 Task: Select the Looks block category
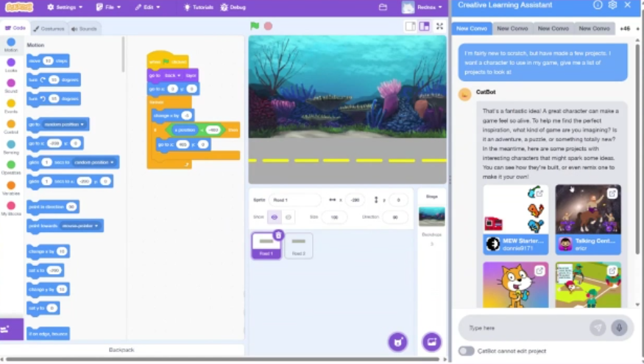11,66
